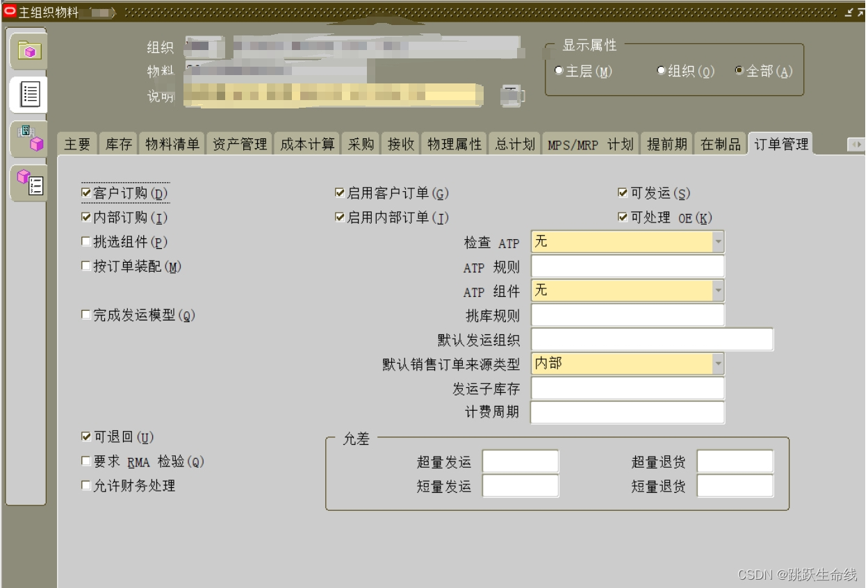Click inside the 超量发运 input field
This screenshot has width=868, height=588.
pyautogui.click(x=521, y=459)
